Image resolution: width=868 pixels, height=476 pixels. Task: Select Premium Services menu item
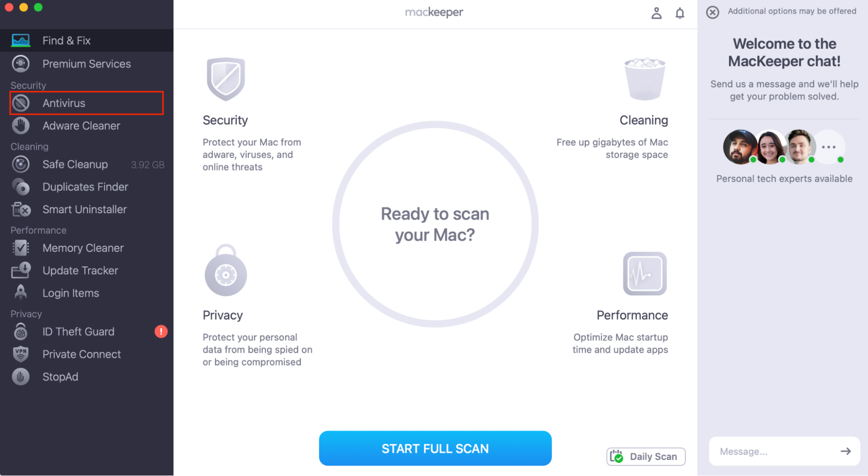tap(87, 63)
